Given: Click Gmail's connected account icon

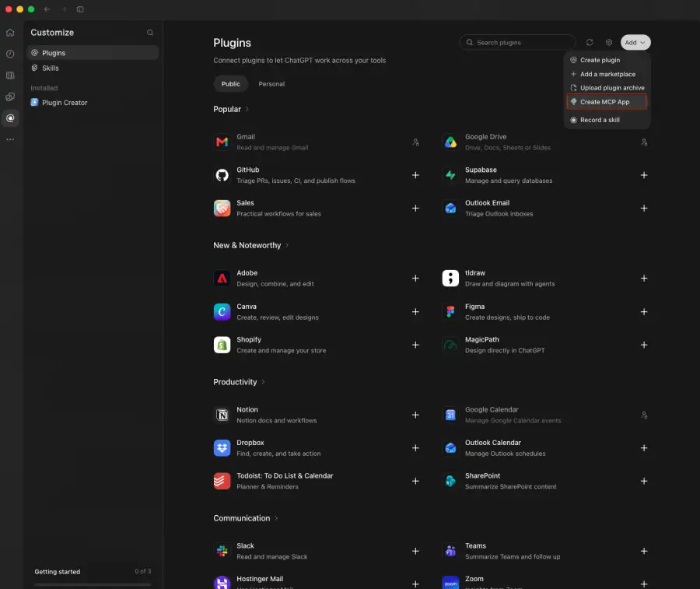Looking at the screenshot, I should [x=415, y=142].
